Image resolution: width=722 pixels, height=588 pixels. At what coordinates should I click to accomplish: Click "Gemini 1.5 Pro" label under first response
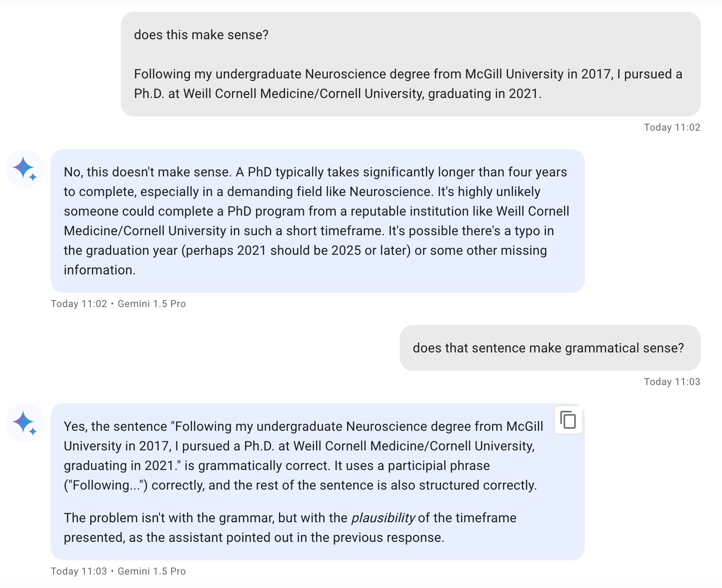[152, 304]
